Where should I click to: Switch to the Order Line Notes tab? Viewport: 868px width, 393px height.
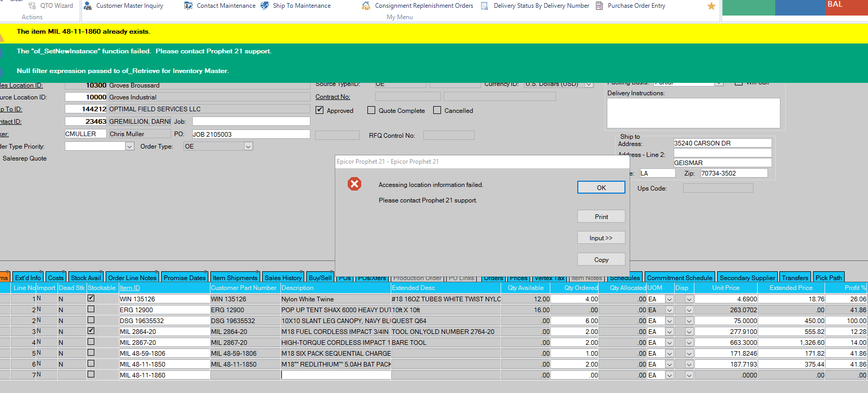[132, 278]
